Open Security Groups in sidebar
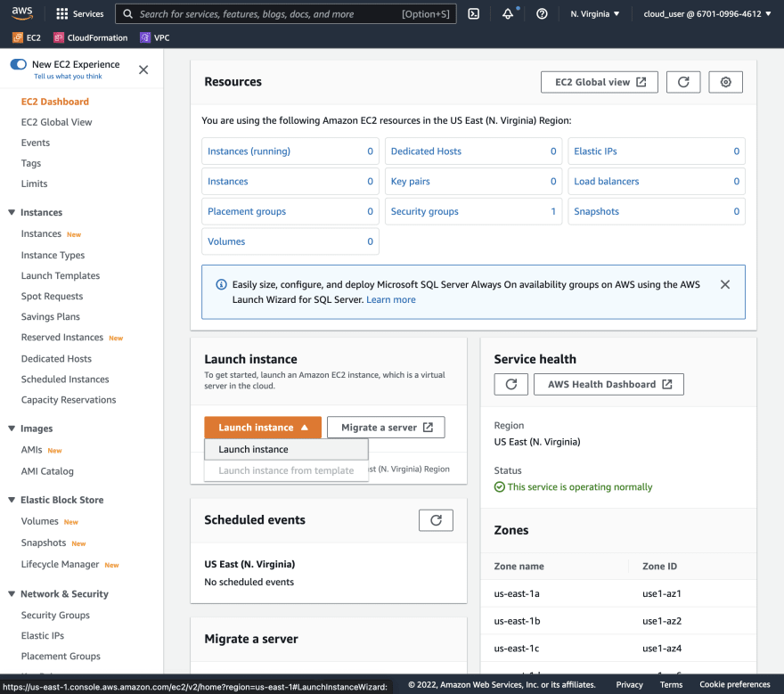784x694 pixels. [x=55, y=615]
